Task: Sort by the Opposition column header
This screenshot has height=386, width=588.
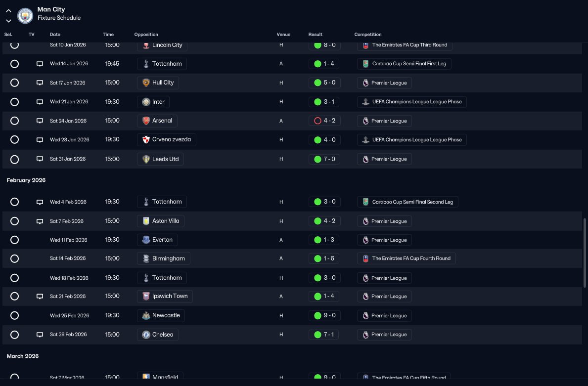Action: click(x=146, y=35)
